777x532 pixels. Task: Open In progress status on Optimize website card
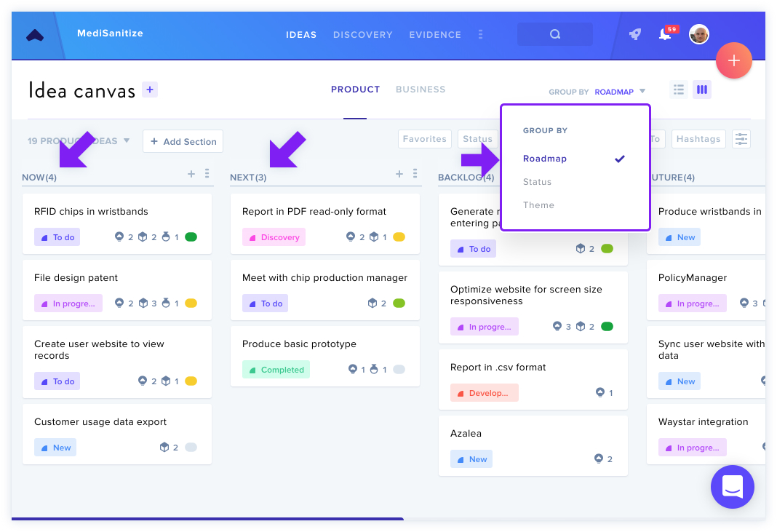pos(484,327)
